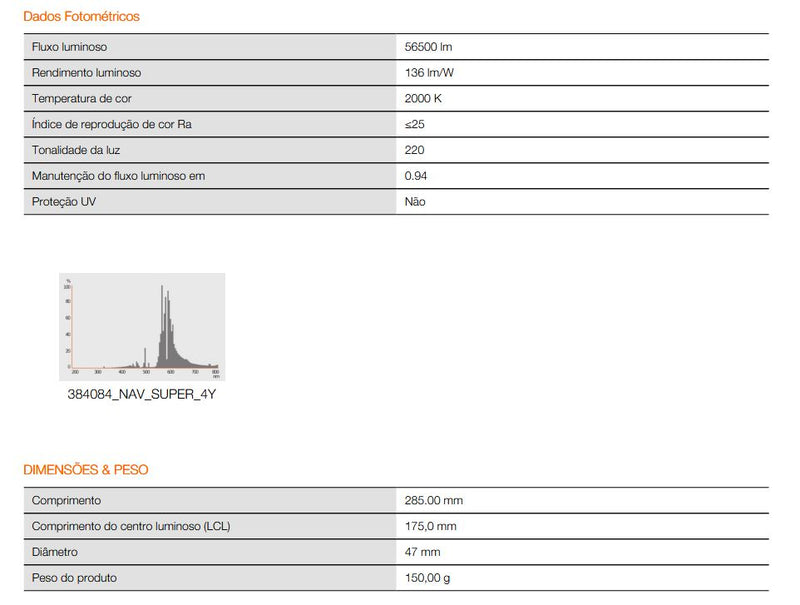Click the 2000 K value

coord(423,98)
